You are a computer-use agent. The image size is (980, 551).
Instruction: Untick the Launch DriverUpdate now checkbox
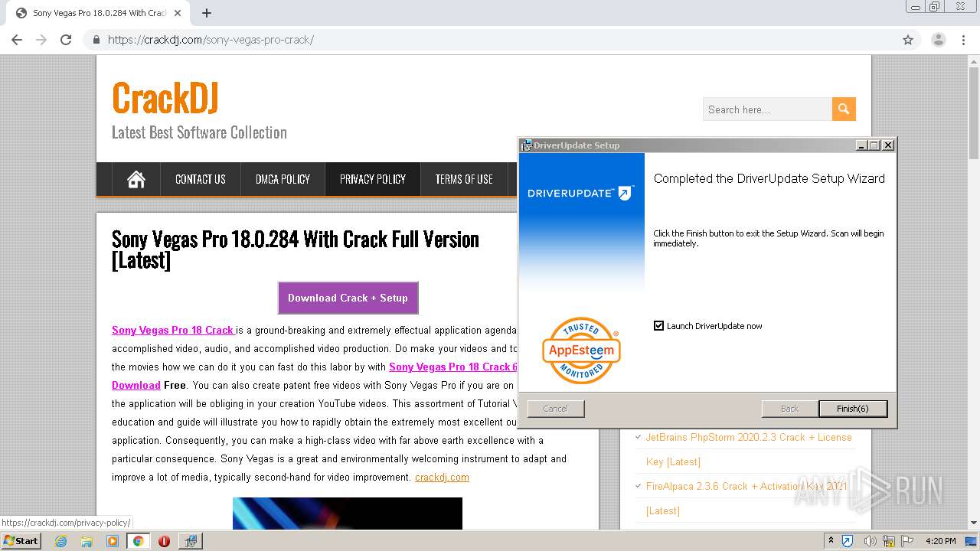[x=658, y=325]
